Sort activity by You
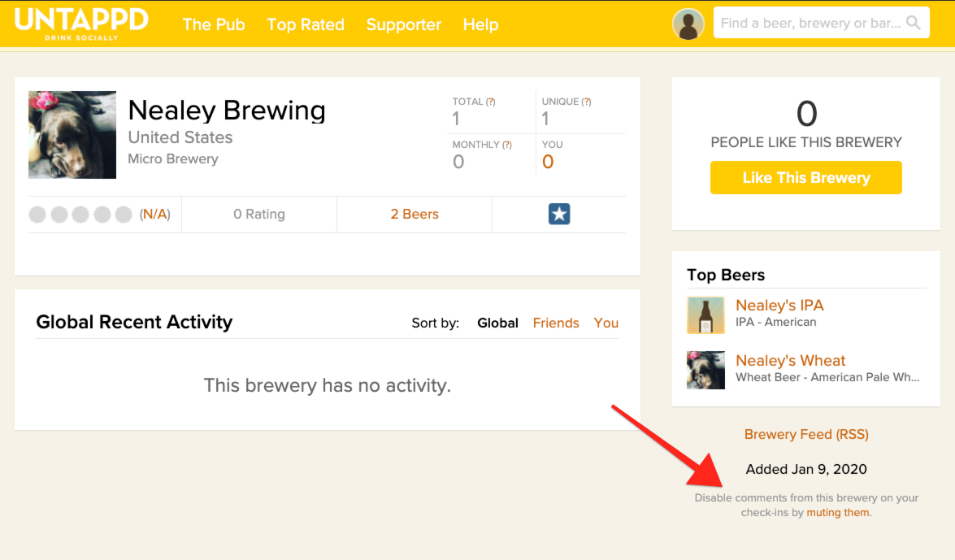The image size is (955, 560). click(606, 323)
